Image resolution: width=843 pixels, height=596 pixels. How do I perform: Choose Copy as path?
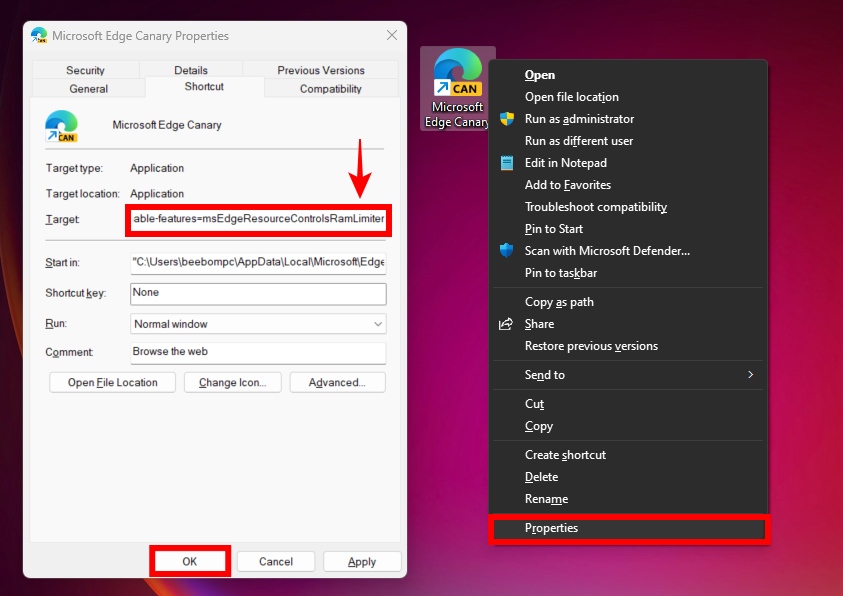coord(627,303)
